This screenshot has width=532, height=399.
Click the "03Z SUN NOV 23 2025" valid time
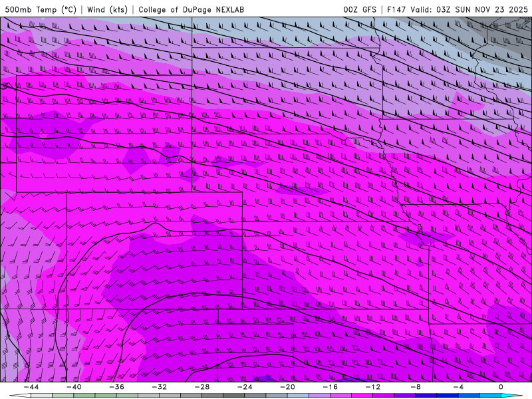coord(482,9)
